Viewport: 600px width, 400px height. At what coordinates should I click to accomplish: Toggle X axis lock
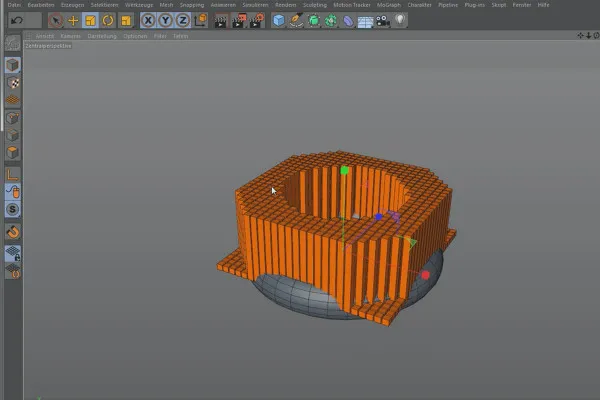148,20
